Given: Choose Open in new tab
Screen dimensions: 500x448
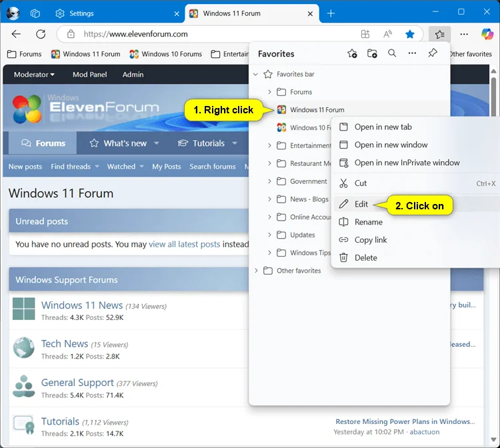Looking at the screenshot, I should pos(417,127).
